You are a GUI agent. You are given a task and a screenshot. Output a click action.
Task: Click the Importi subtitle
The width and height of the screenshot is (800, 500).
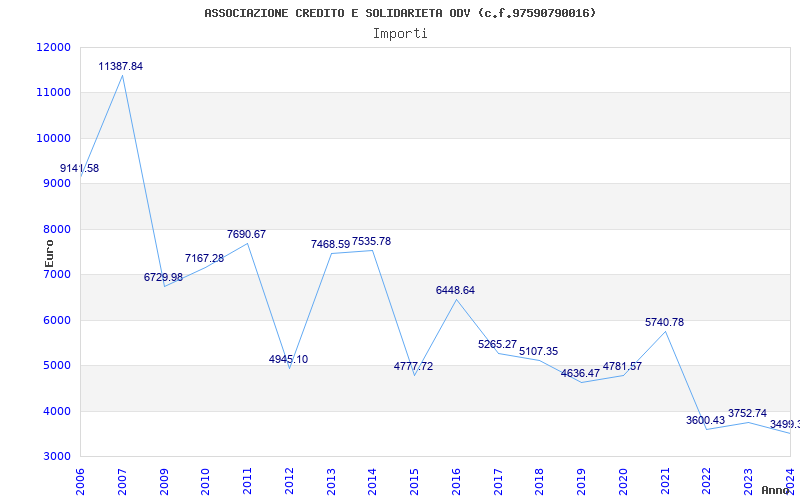coord(400,34)
